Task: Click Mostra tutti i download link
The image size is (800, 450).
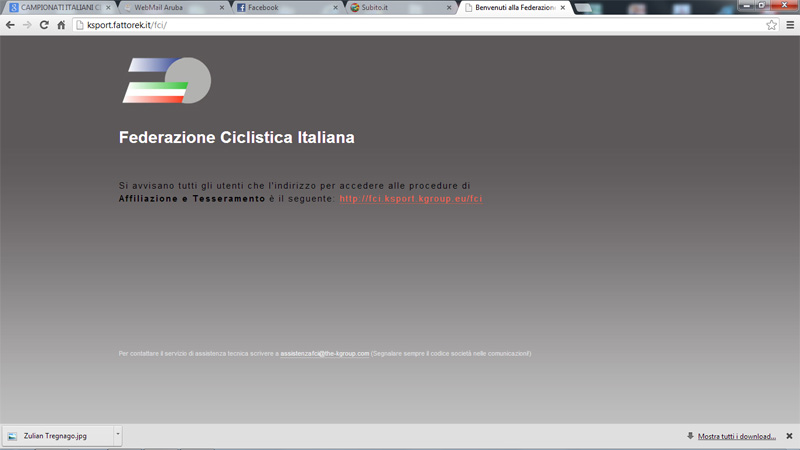Action: pyautogui.click(x=737, y=436)
